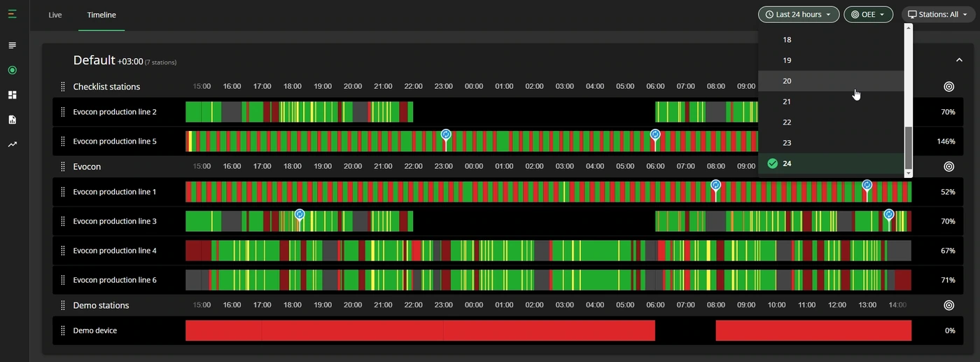
Task: Click the 0% OEE value
Action: pos(951,330)
